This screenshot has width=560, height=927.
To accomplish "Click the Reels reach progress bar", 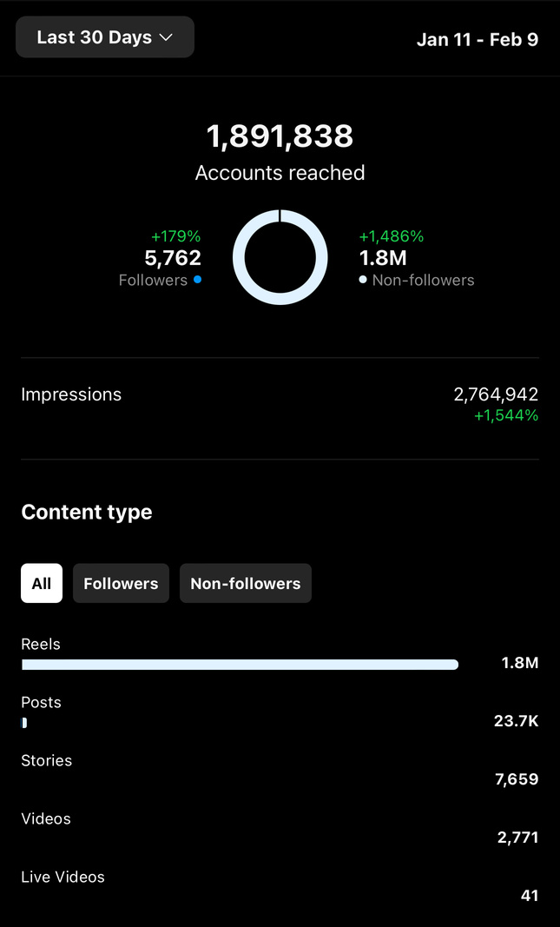I will (x=240, y=665).
